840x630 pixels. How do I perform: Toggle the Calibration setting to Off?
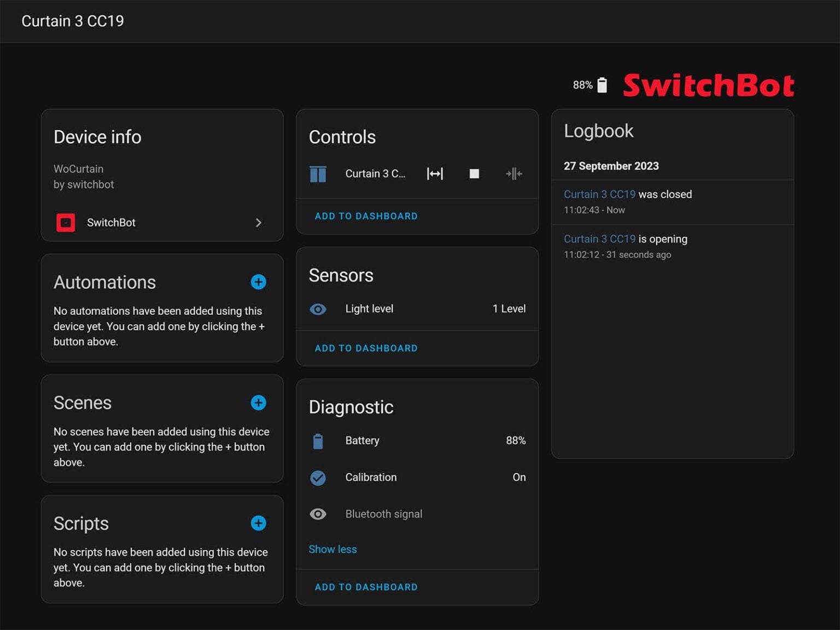point(518,477)
